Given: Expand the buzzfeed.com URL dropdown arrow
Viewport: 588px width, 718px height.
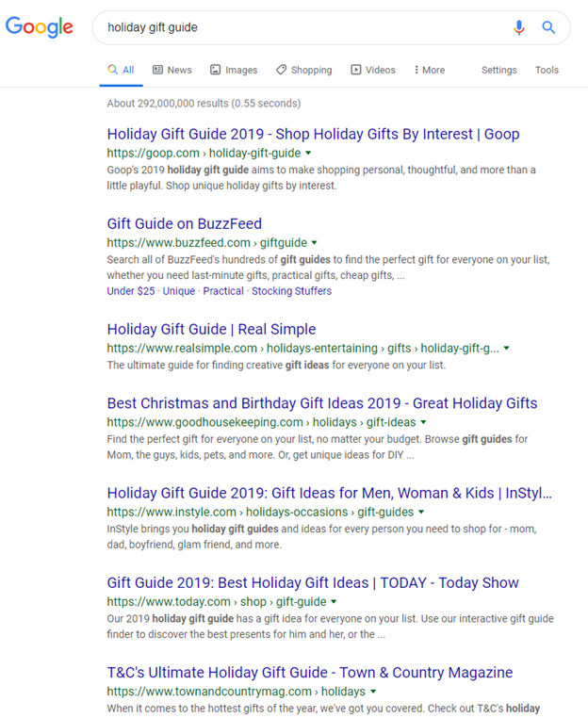Looking at the screenshot, I should pos(314,242).
